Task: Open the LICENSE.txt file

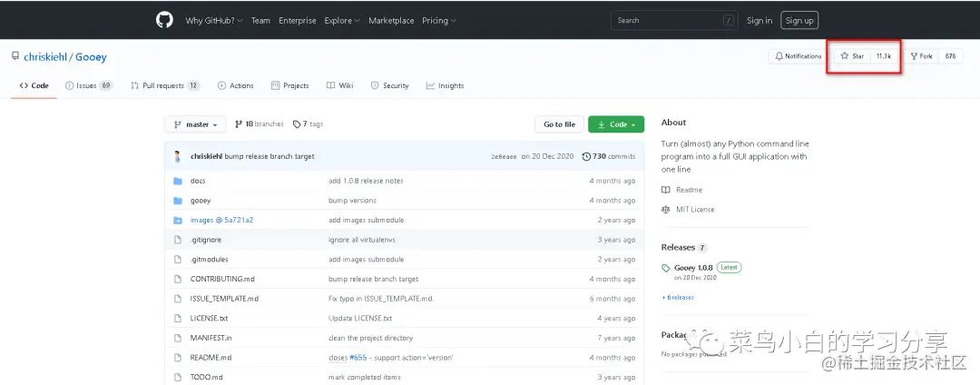Action: [x=210, y=318]
